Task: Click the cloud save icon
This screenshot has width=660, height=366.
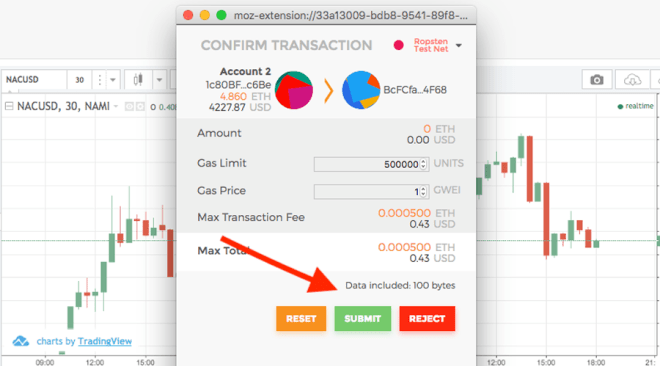Action: (632, 80)
